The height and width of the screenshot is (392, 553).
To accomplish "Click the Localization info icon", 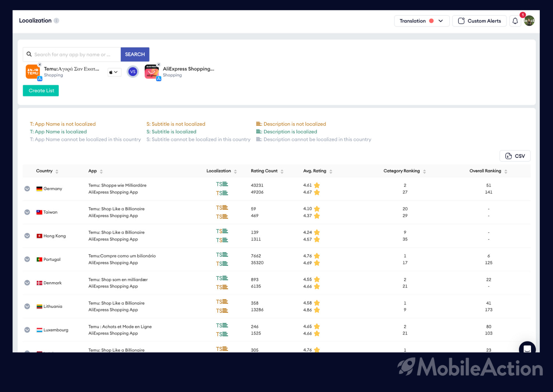I will pos(56,21).
